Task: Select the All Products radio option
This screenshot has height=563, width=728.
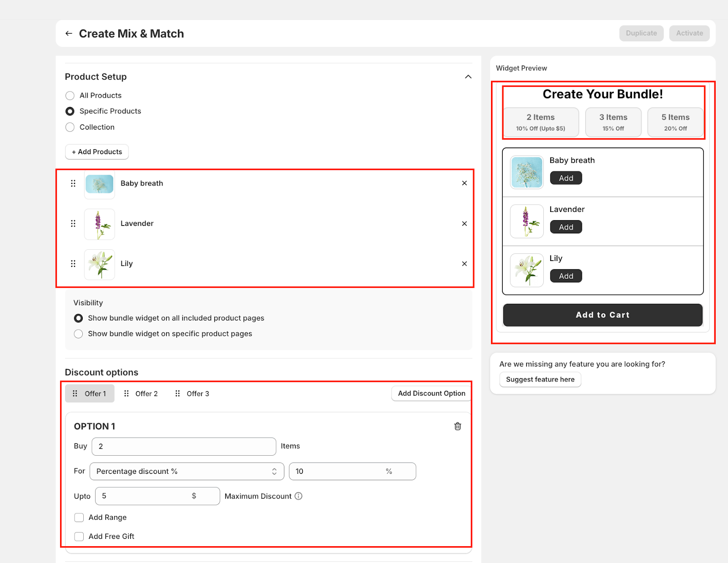Action: (x=70, y=96)
